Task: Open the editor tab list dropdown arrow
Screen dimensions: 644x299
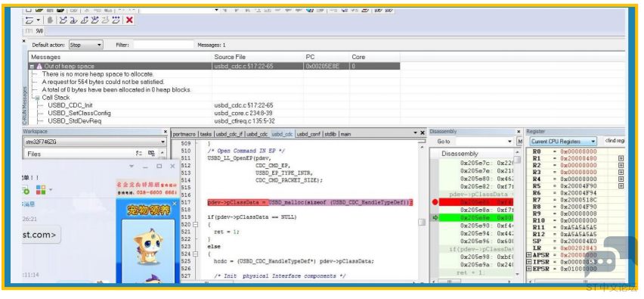Action: coord(415,132)
